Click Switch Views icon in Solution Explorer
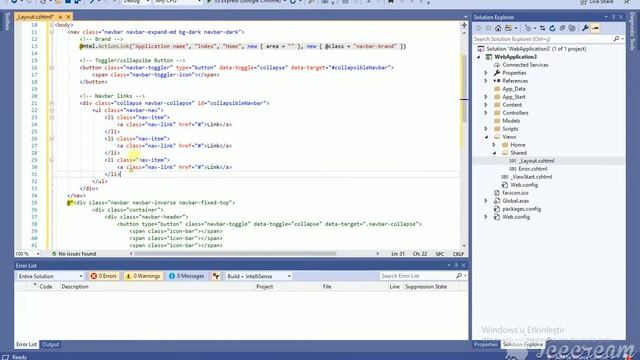The image size is (640, 360). (x=509, y=28)
